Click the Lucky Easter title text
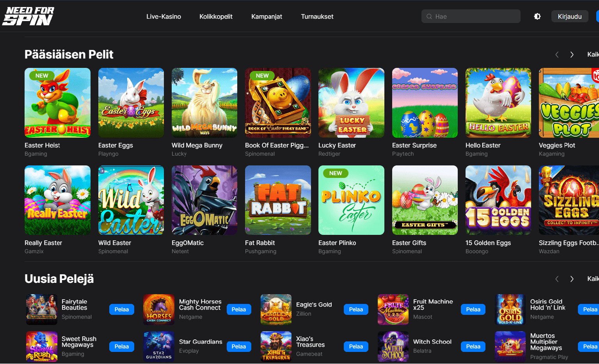 click(x=337, y=145)
